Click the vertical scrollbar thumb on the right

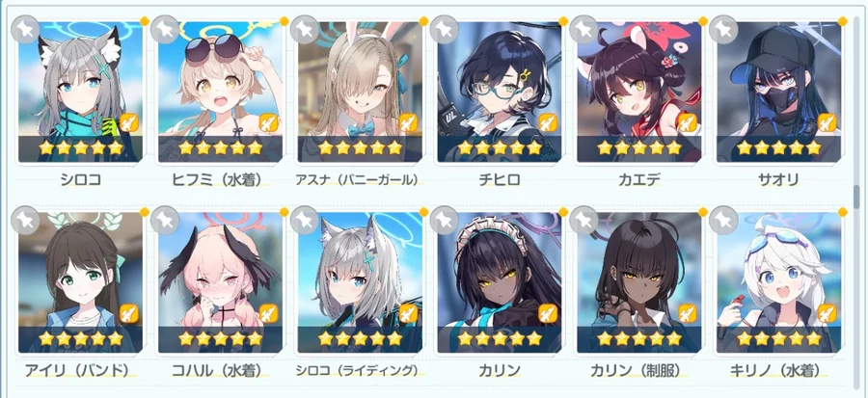[x=857, y=198]
